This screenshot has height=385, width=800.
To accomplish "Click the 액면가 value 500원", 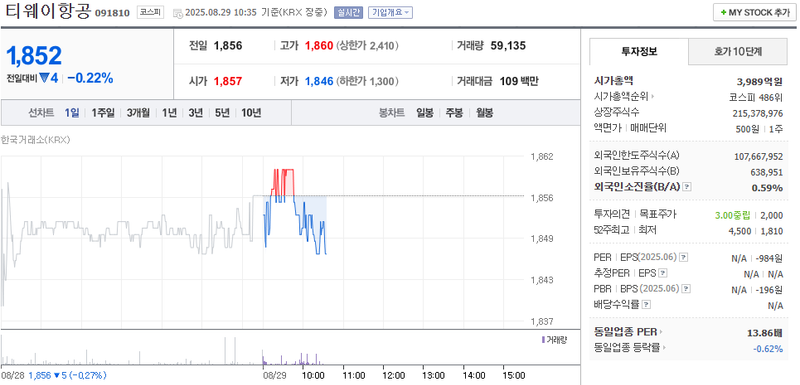I will pos(747,129).
